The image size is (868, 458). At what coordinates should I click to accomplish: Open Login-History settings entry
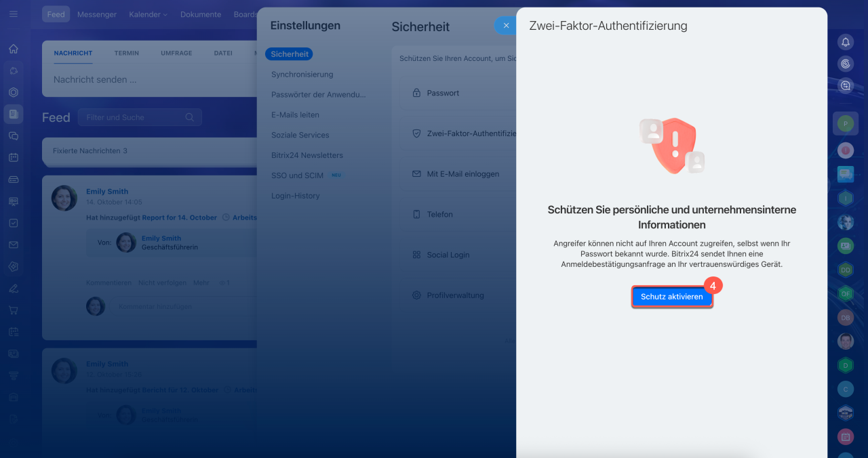point(296,196)
